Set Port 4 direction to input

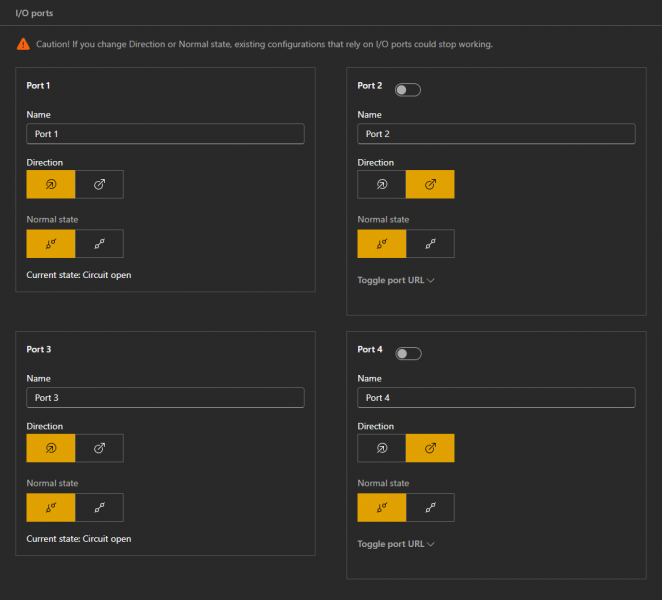382,448
